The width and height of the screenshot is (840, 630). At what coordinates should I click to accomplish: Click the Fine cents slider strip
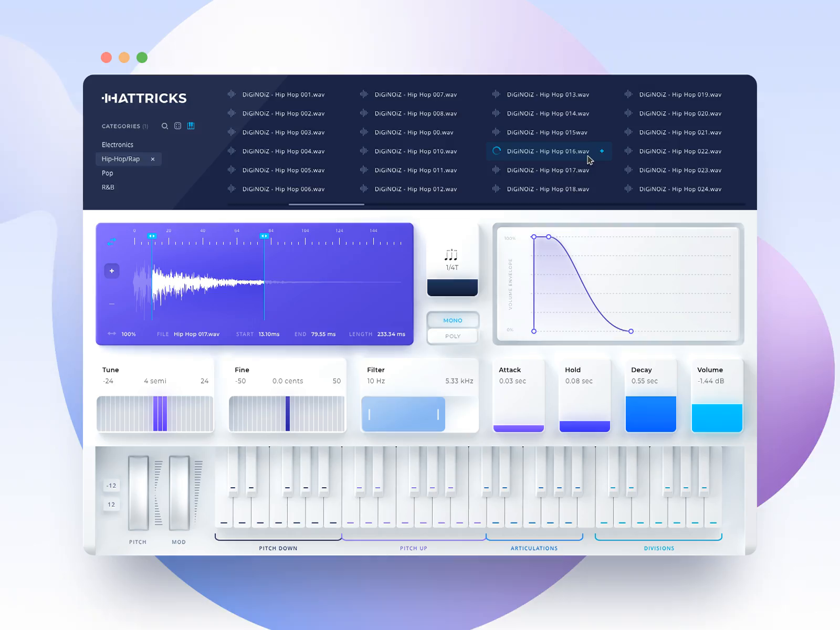(x=287, y=414)
